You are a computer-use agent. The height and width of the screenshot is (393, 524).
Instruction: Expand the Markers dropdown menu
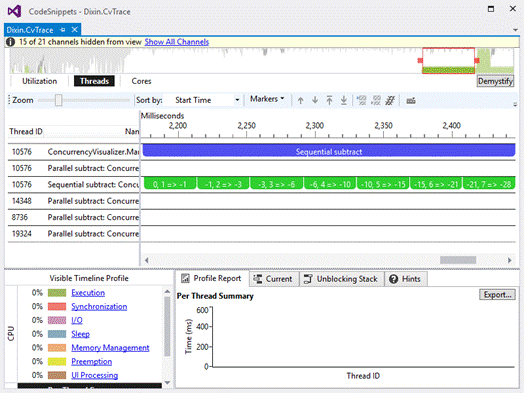pos(267,99)
